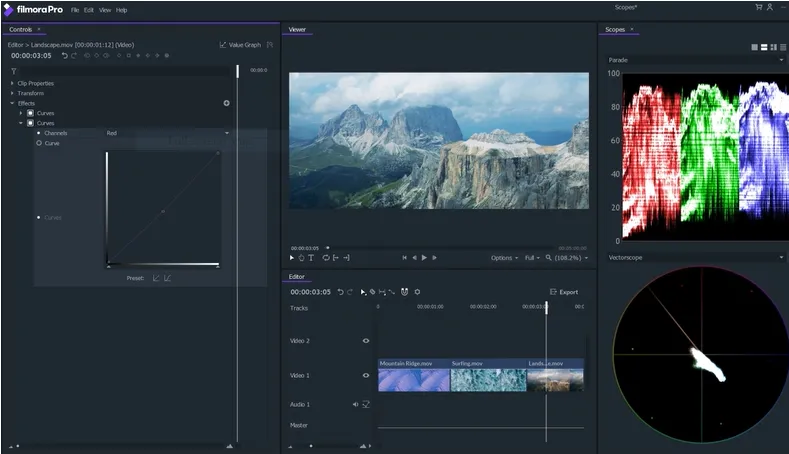Image resolution: width=789 pixels, height=454 pixels.
Task: Add a new effect with plus icon
Action: (x=226, y=103)
